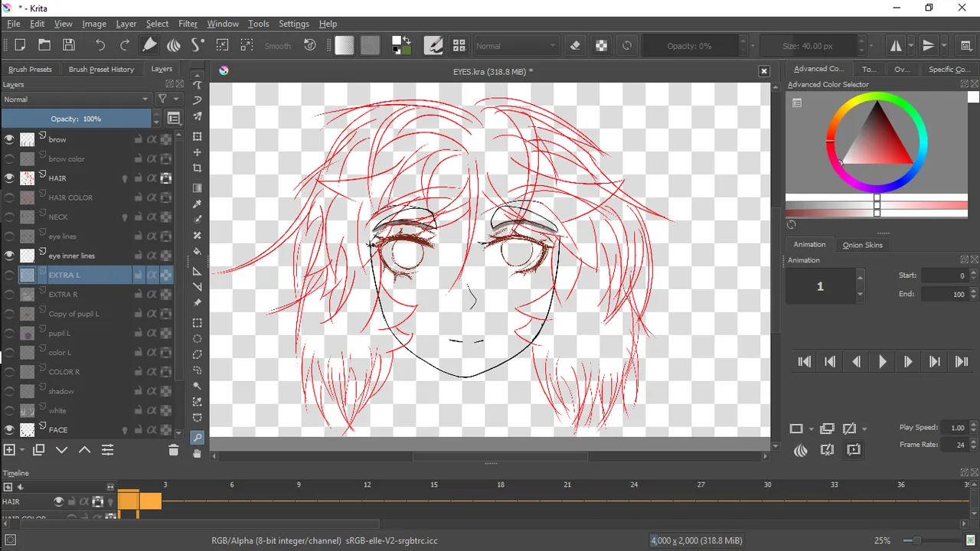This screenshot has height=551, width=980.
Task: Toggle preserve alpha checker icon
Action: (602, 45)
